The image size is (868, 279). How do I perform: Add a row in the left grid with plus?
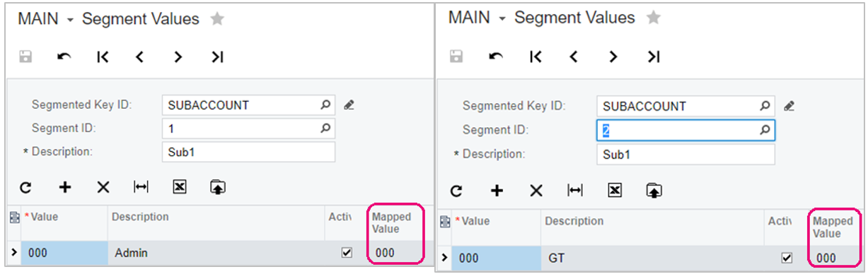[65, 187]
